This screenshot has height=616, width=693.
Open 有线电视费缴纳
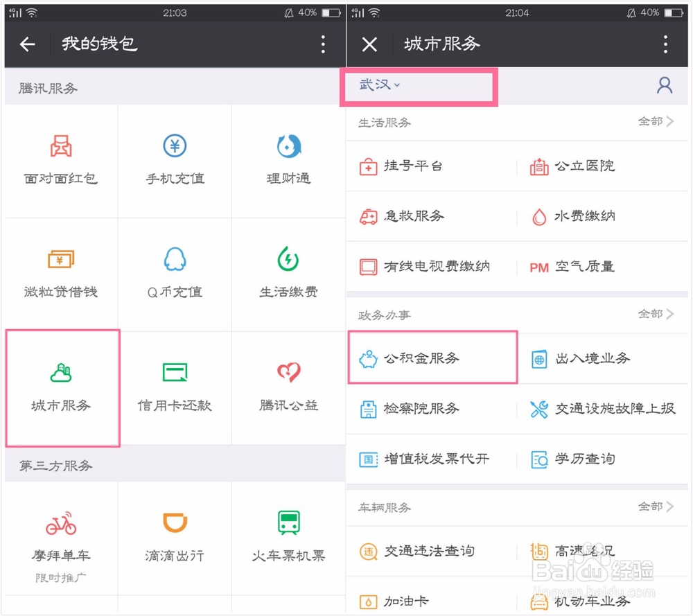[x=432, y=267]
